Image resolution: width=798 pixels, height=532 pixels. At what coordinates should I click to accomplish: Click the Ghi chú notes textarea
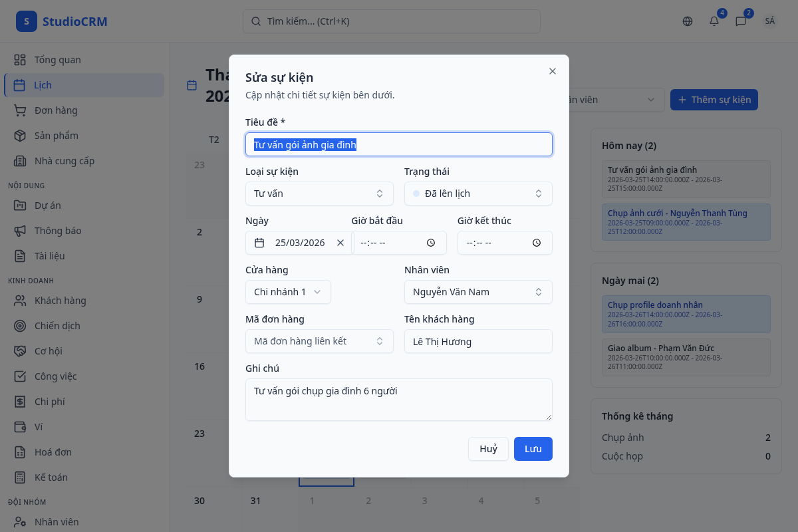[399, 400]
